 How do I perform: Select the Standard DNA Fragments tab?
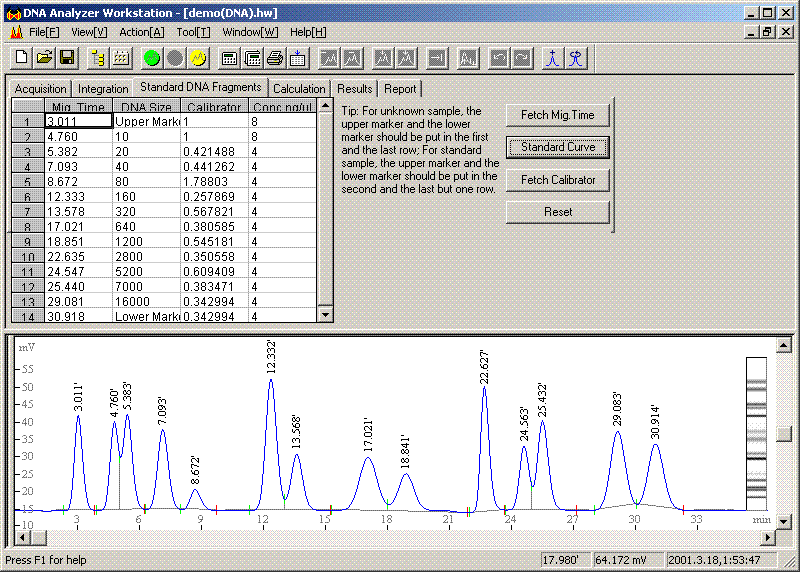[201, 87]
